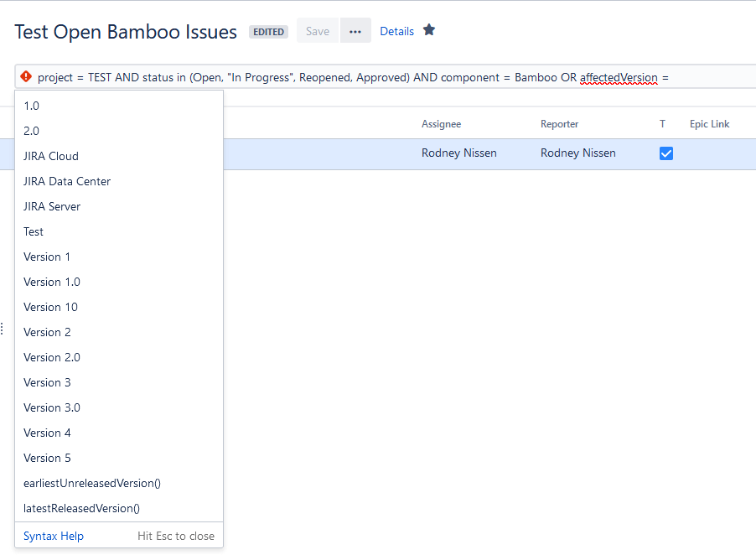Pick "Version 10" from suggestions
This screenshot has height=555, width=756.
tap(50, 307)
